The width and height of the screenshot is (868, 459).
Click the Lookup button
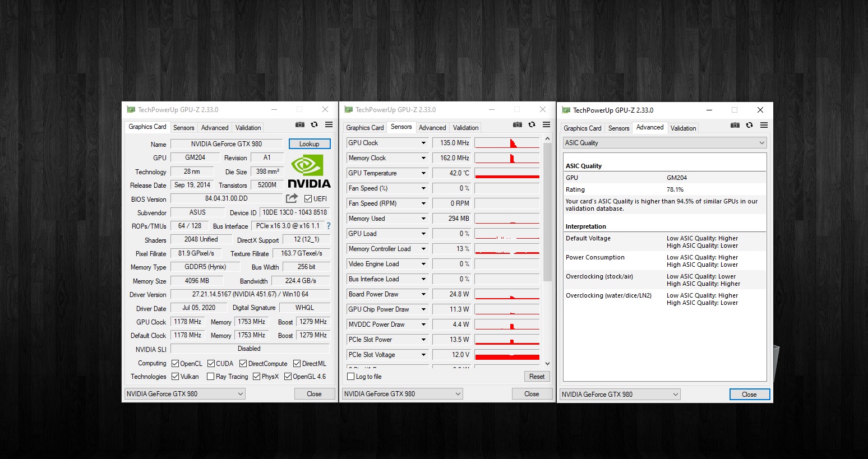(310, 144)
